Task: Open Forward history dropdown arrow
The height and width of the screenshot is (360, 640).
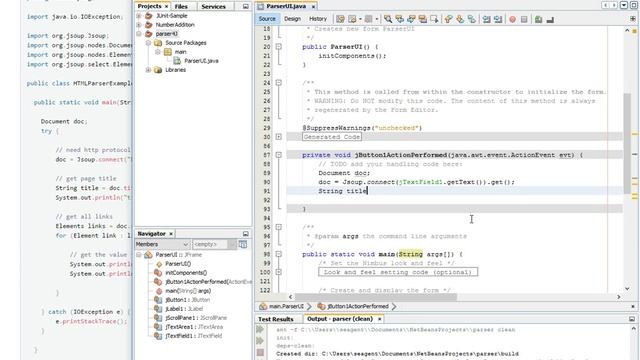Action: pyautogui.click(x=376, y=19)
